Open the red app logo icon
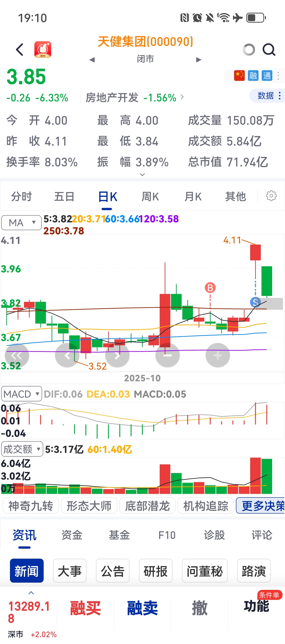This screenshot has width=285, height=644. tap(43, 50)
